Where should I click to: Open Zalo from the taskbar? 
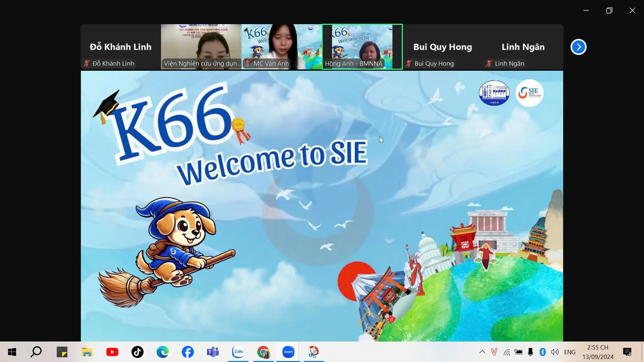point(238,352)
